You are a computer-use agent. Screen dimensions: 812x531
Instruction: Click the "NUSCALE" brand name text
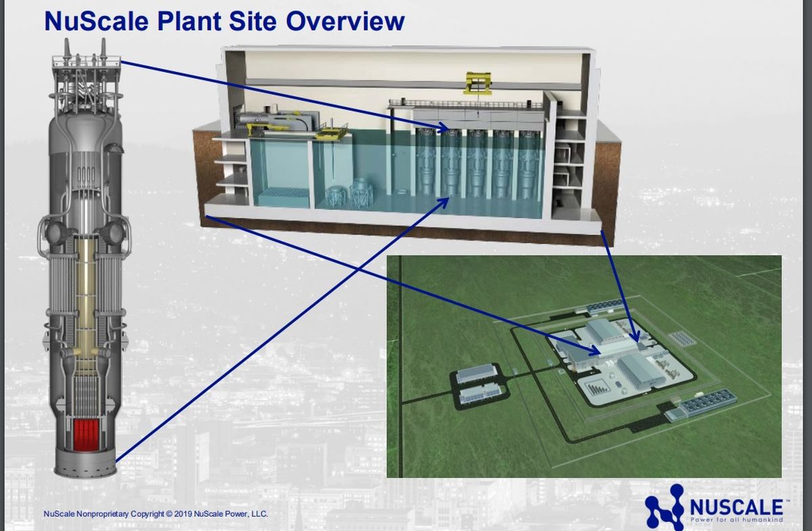click(x=736, y=506)
